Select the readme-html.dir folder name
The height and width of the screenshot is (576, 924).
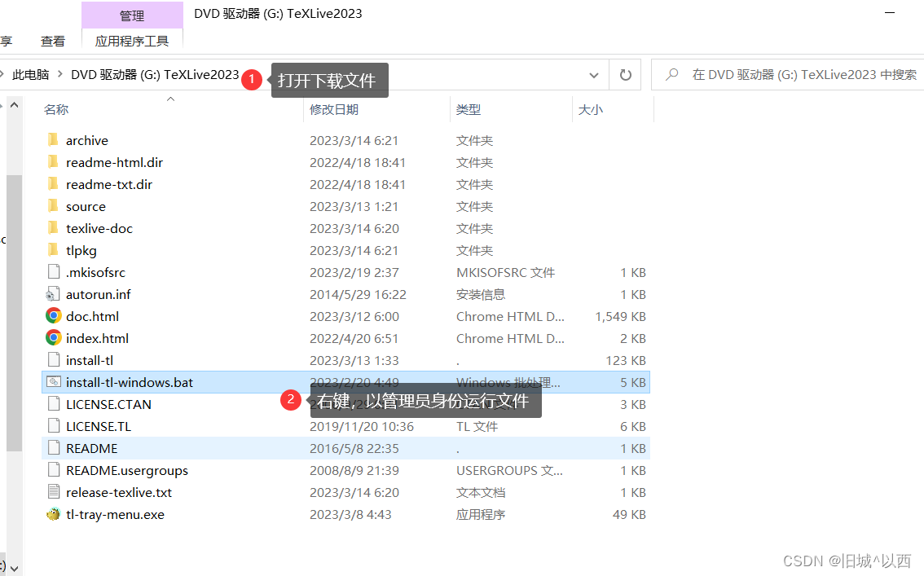114,163
